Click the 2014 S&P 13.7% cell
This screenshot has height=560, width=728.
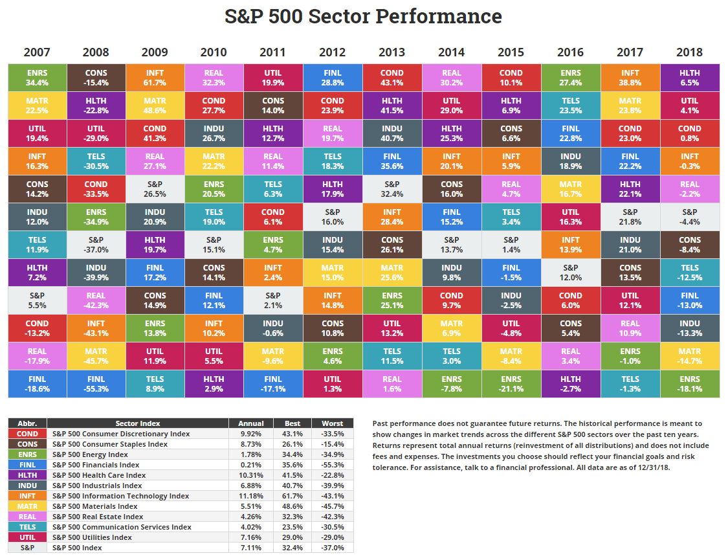[x=452, y=245]
